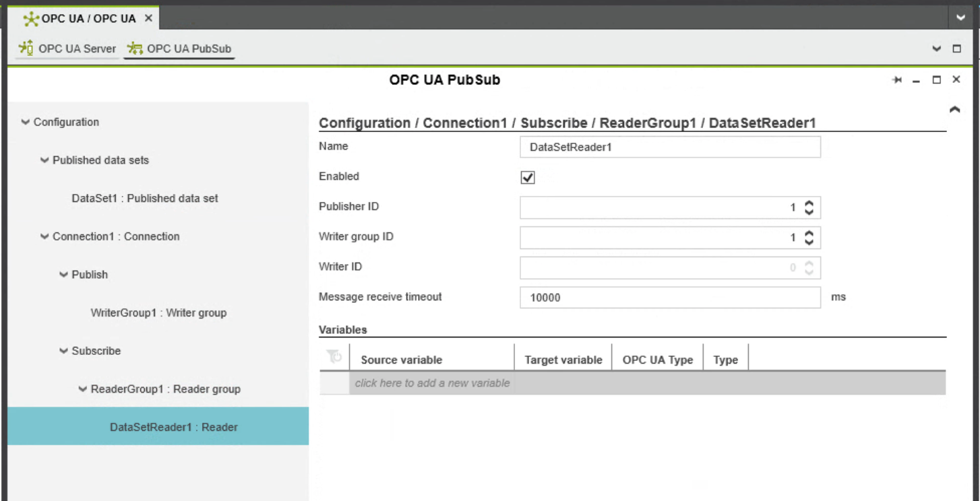Click the OPC UA Server icon
This screenshot has width=980, height=501.
(x=26, y=48)
